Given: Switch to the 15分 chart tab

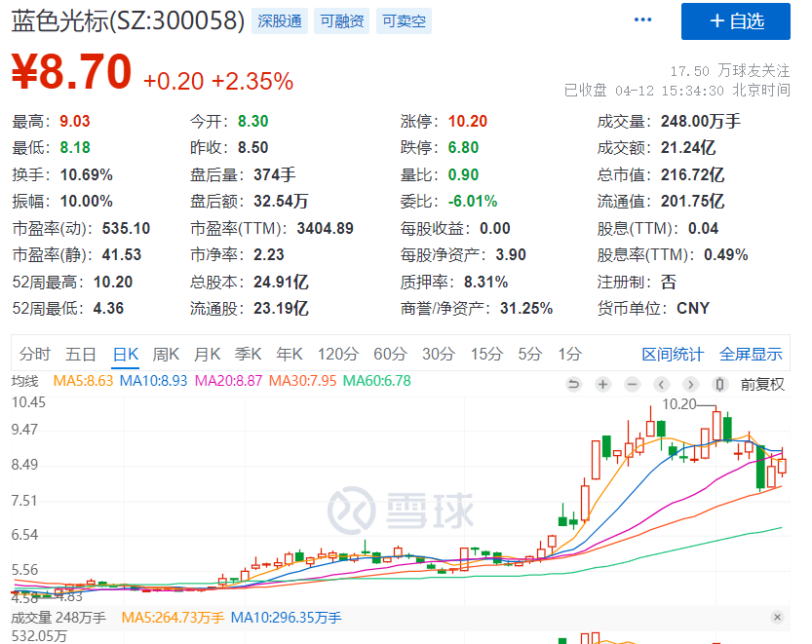Looking at the screenshot, I should [x=486, y=354].
